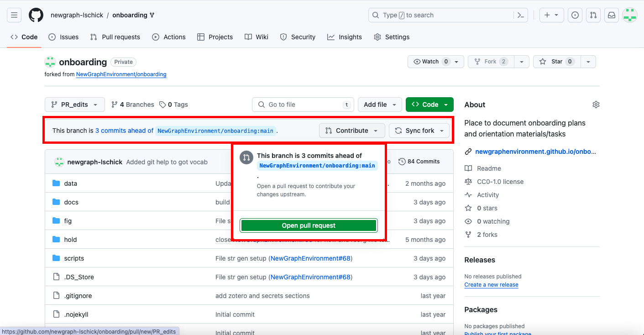View issues icon in top header

click(575, 15)
